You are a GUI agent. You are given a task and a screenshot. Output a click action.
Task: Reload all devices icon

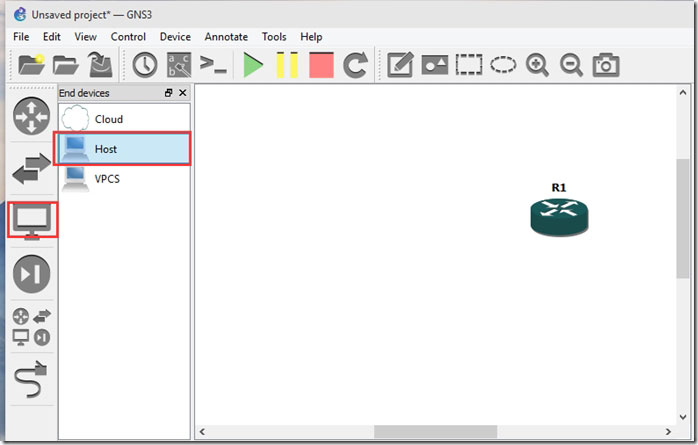click(355, 65)
